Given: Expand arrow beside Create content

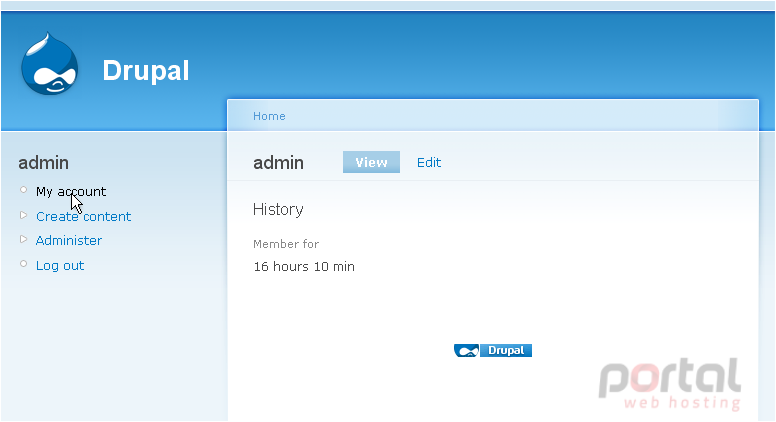Looking at the screenshot, I should tap(23, 215).
